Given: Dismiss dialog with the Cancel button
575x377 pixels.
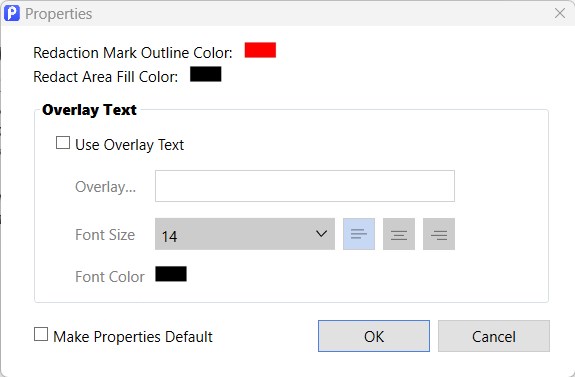Looking at the screenshot, I should click(x=494, y=336).
